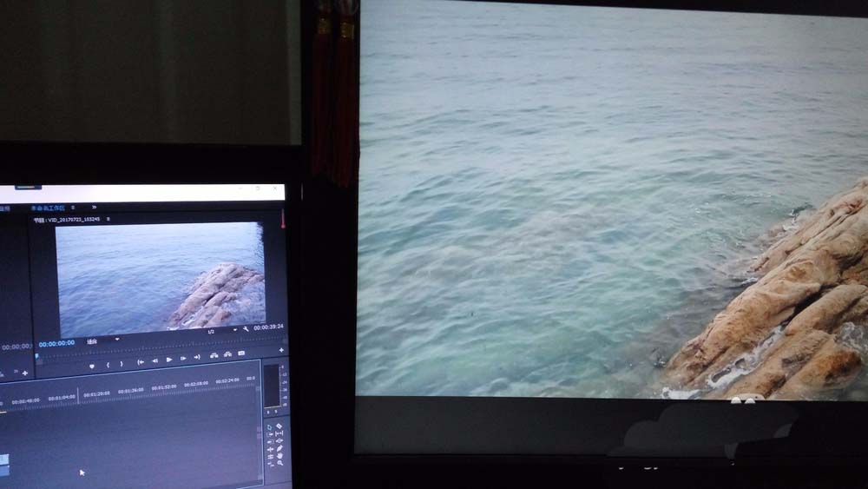Select the Selection tool in tools panel
The width and height of the screenshot is (868, 489).
[270, 427]
